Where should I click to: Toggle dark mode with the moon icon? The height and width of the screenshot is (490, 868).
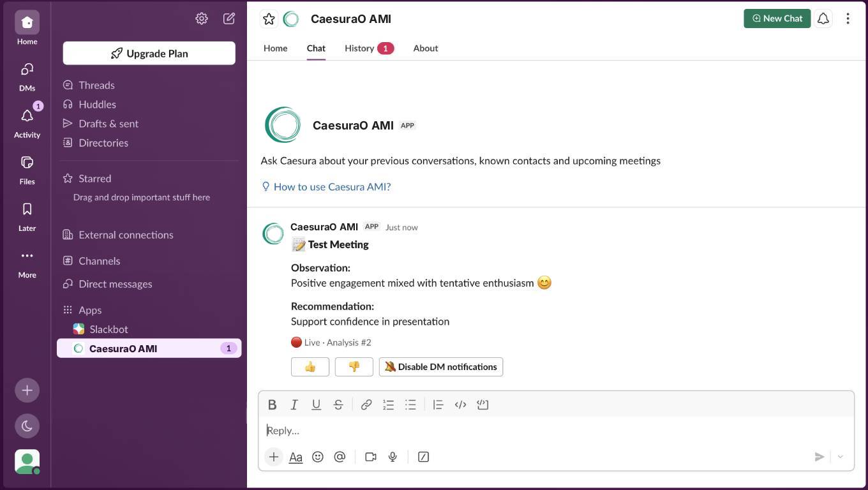[x=27, y=426]
